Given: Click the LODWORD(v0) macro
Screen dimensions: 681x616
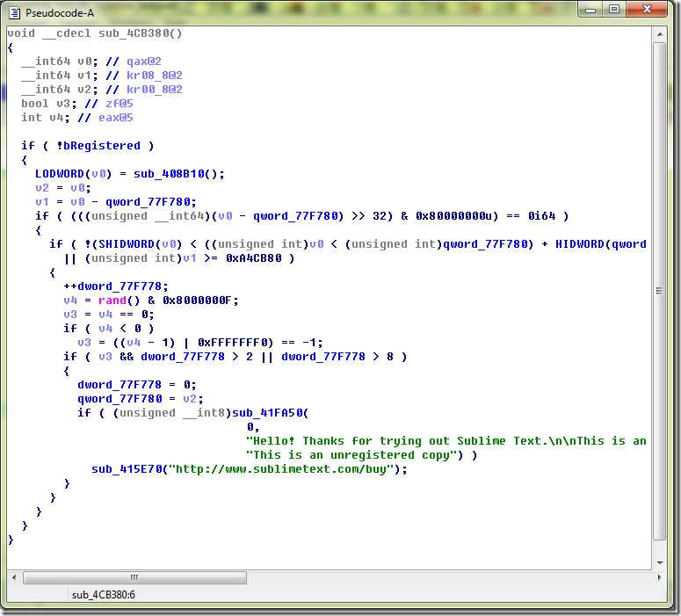Looking at the screenshot, I should (x=74, y=174).
